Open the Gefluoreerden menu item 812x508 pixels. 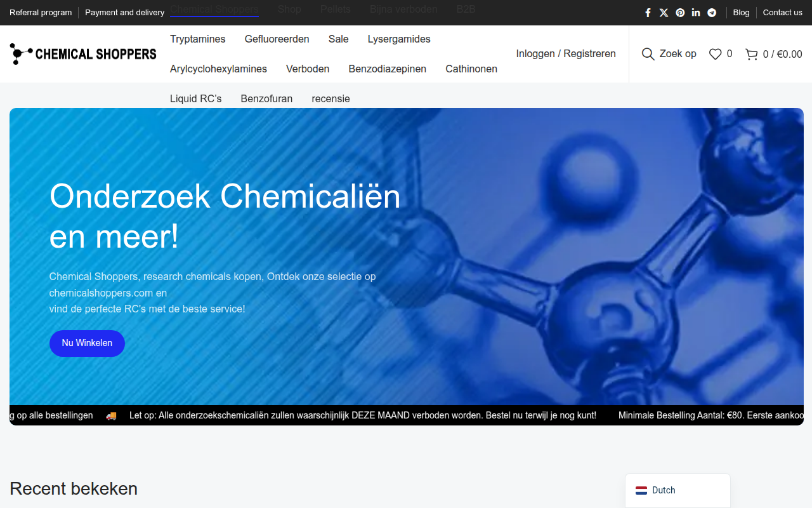(277, 39)
